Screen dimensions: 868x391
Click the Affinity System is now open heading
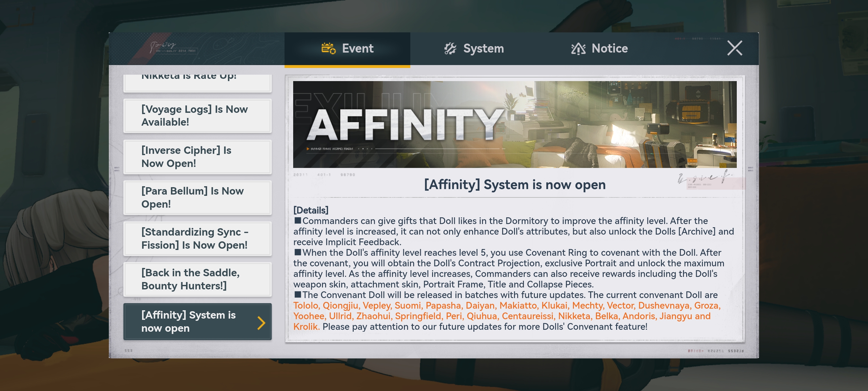514,185
